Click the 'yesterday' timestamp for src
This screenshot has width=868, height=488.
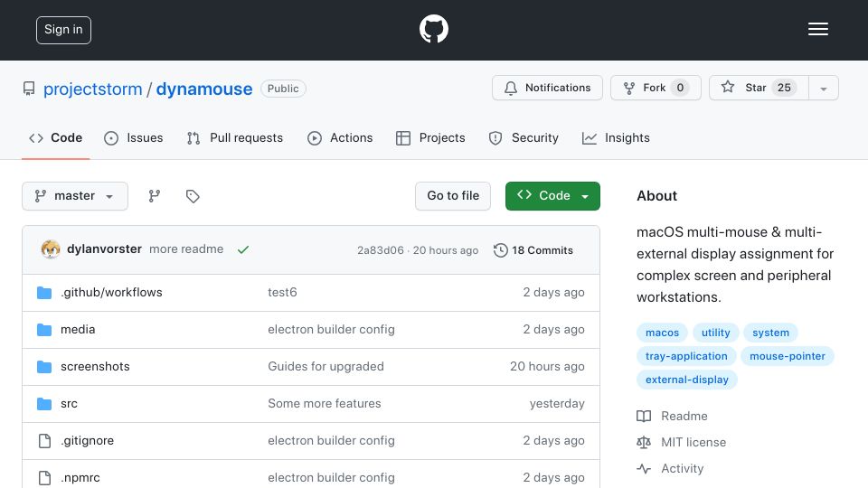557,403
